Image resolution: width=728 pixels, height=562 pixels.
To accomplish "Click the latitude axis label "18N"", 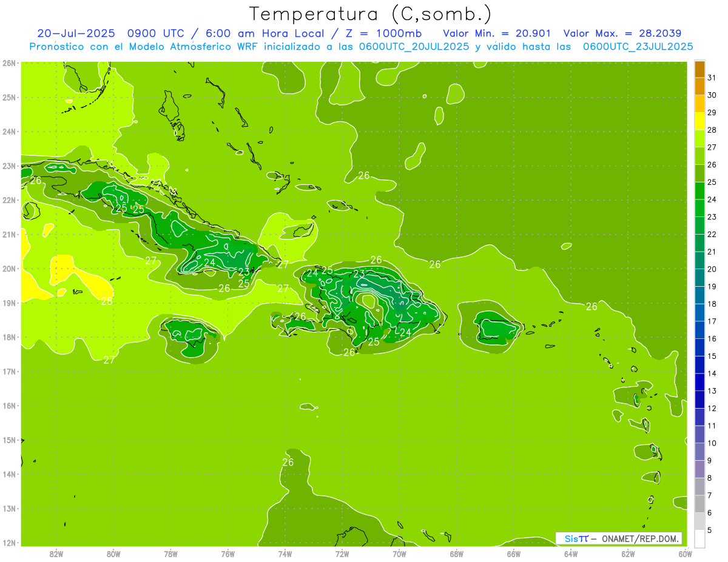I will (9, 337).
